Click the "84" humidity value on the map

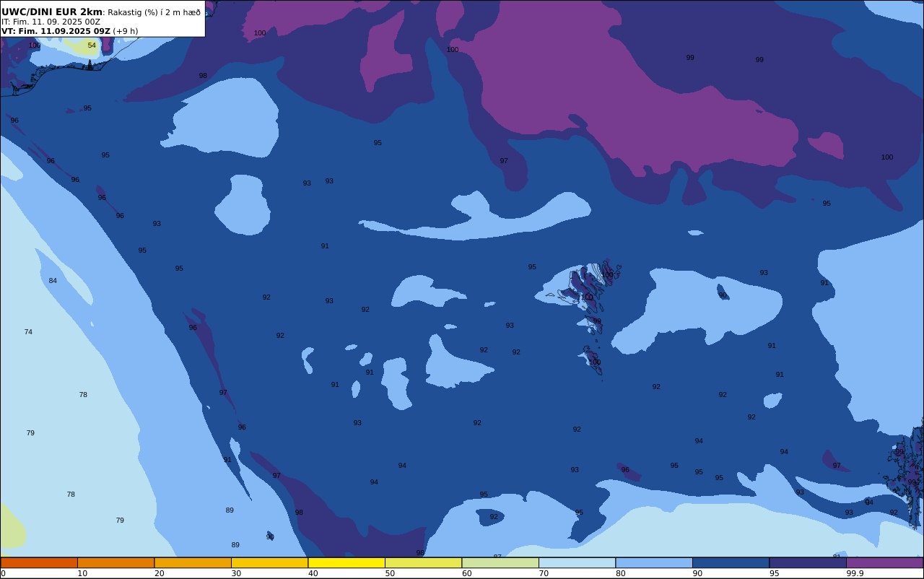(x=53, y=281)
